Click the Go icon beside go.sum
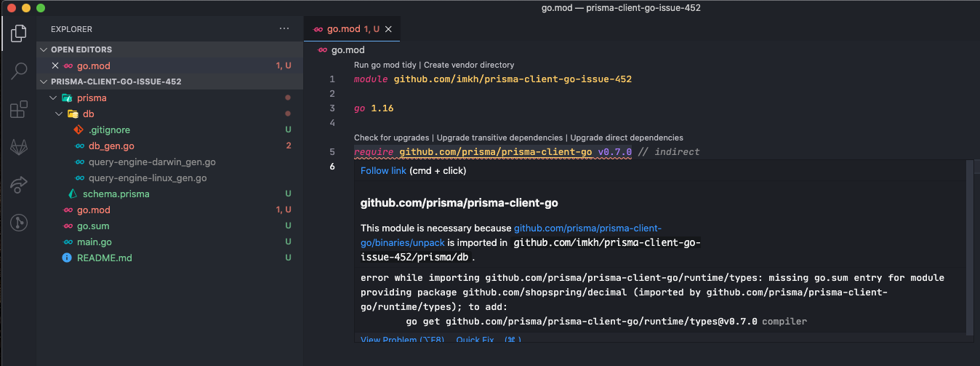This screenshot has width=980, height=366. tap(67, 226)
